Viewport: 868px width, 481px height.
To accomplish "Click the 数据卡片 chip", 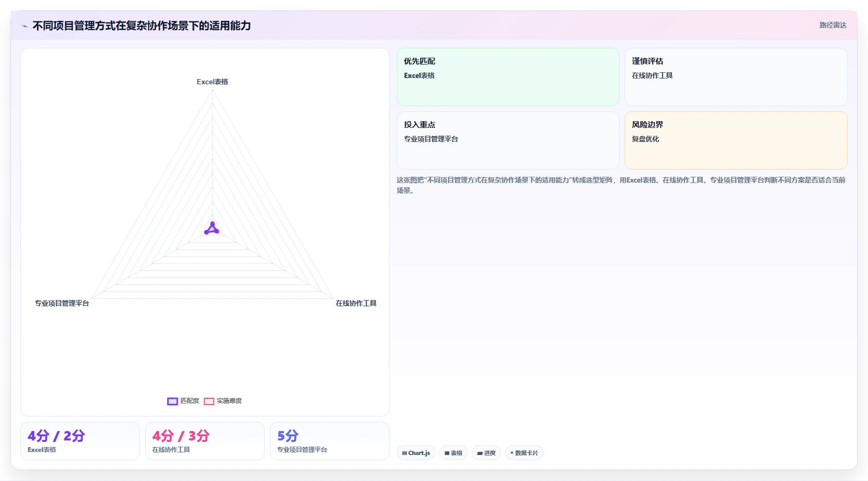I will tap(524, 453).
